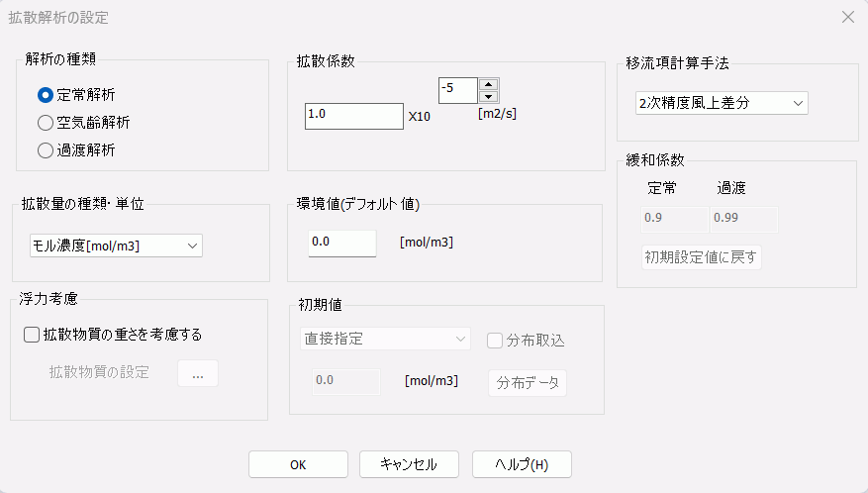Increase the diffusion exponent with up arrow
This screenshot has height=493, width=868.
(488, 84)
